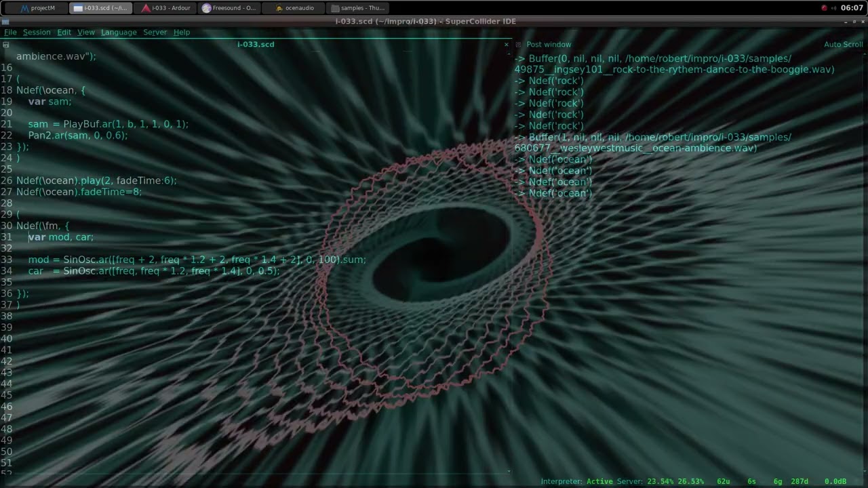Click the red recording indicator in system tray
This screenshot has height=488, width=868.
click(825, 8)
